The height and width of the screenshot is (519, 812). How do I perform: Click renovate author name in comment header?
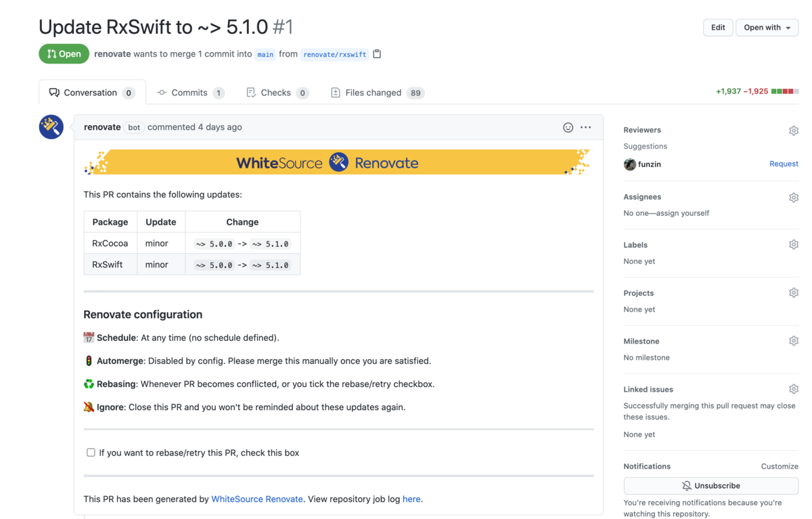coord(102,127)
